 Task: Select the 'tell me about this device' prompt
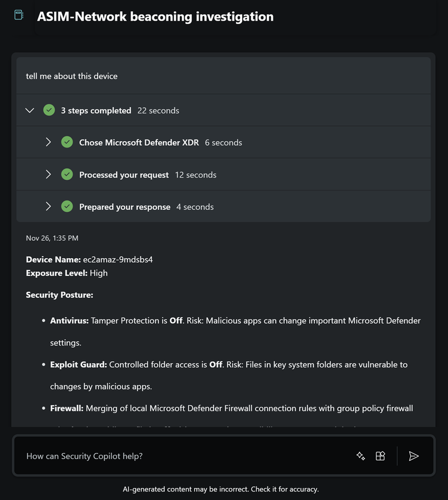tap(72, 76)
